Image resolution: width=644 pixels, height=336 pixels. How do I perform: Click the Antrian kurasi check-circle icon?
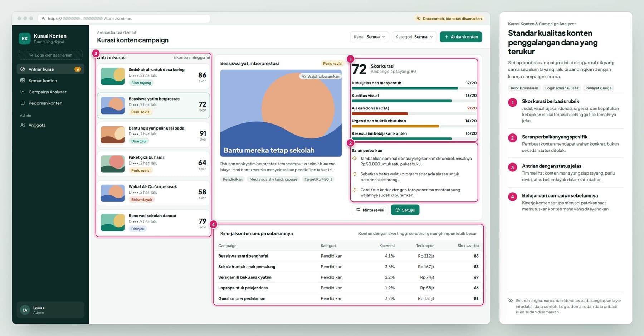[23, 69]
